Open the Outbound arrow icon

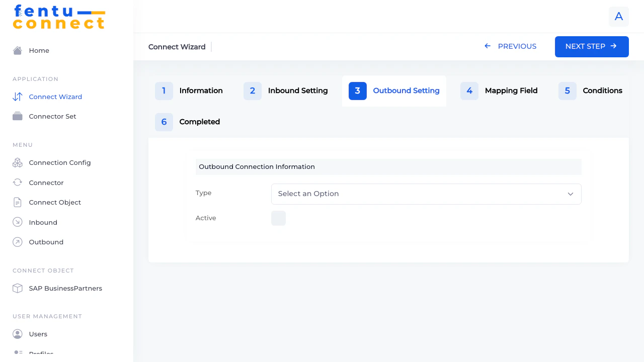[x=17, y=242]
